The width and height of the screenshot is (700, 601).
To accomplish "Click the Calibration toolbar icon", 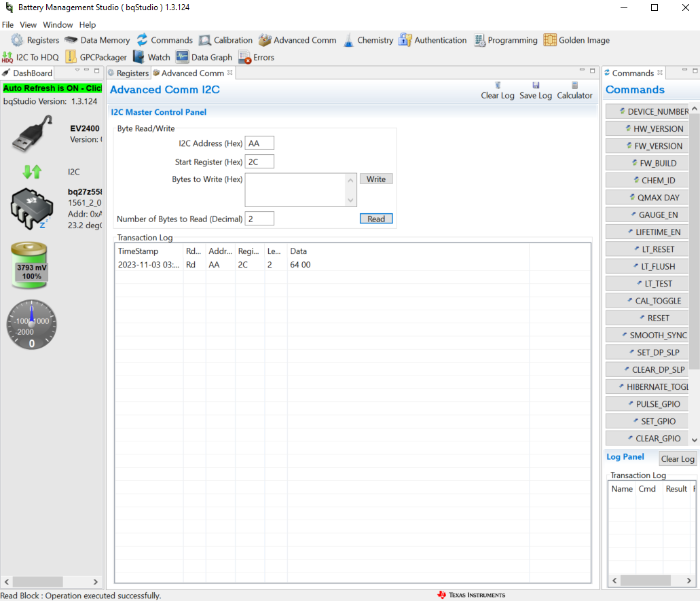I will (205, 40).
